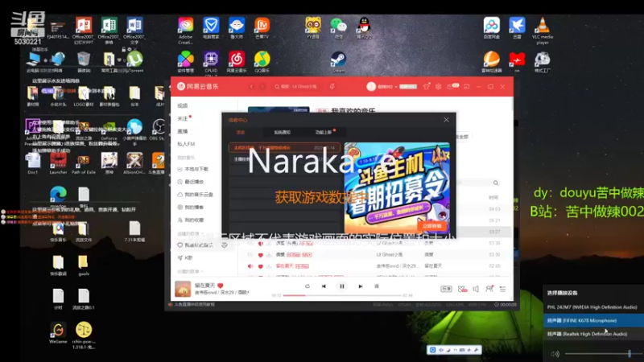Image resolution: width=644 pixels, height=362 pixels.
Task: Open the messages mail icon
Action: click(x=451, y=87)
